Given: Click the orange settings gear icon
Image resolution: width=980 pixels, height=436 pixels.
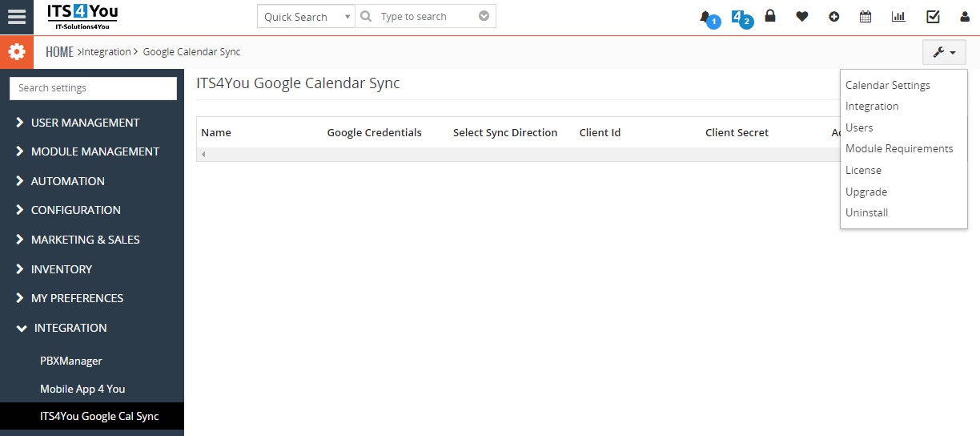Looking at the screenshot, I should tap(17, 52).
